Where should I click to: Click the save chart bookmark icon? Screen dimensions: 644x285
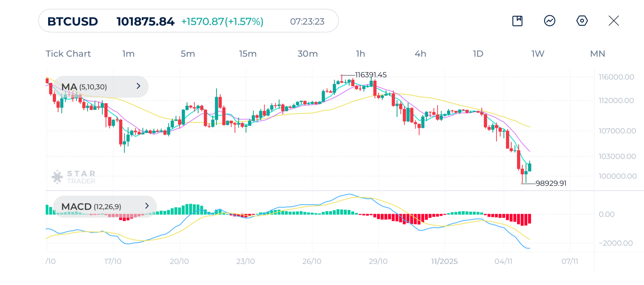(x=517, y=21)
